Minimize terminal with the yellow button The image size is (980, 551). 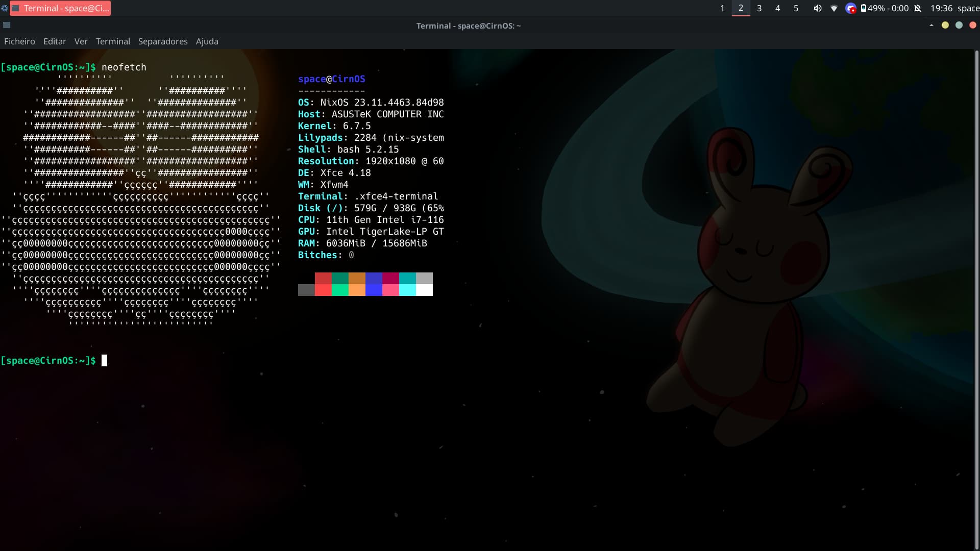pos(945,25)
